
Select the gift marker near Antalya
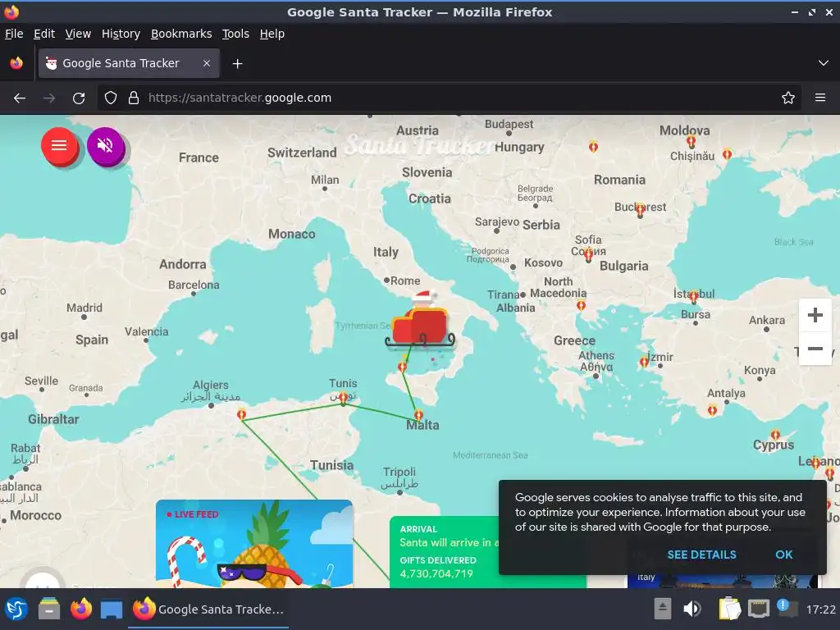tap(712, 410)
